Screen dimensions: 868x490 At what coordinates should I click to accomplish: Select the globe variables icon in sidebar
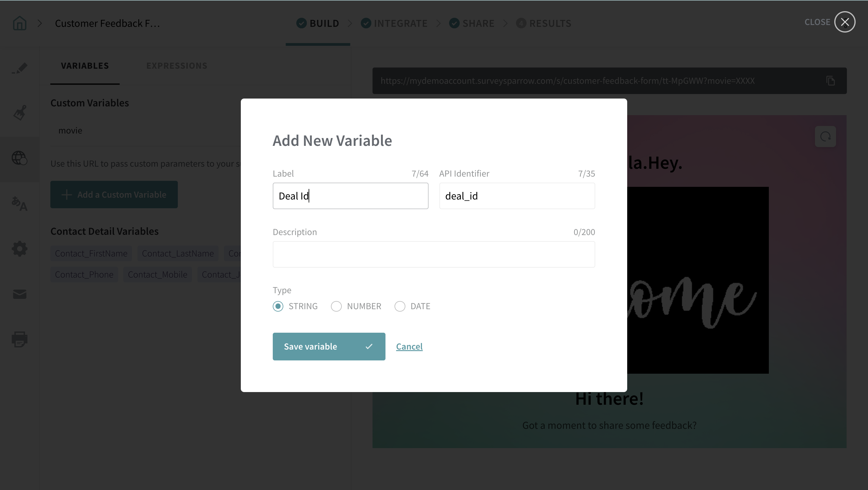coord(20,158)
